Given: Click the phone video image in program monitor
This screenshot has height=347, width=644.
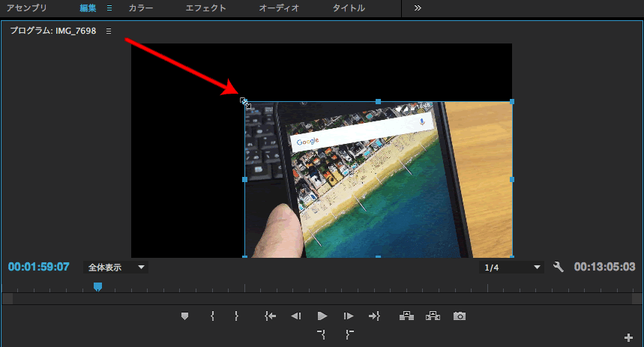Looking at the screenshot, I should pos(379,179).
